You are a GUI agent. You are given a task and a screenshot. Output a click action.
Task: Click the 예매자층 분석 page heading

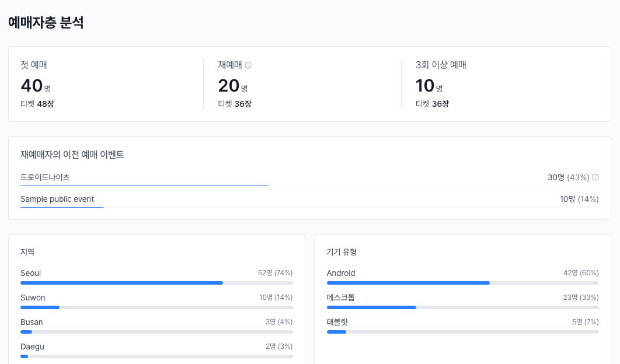coord(46,23)
